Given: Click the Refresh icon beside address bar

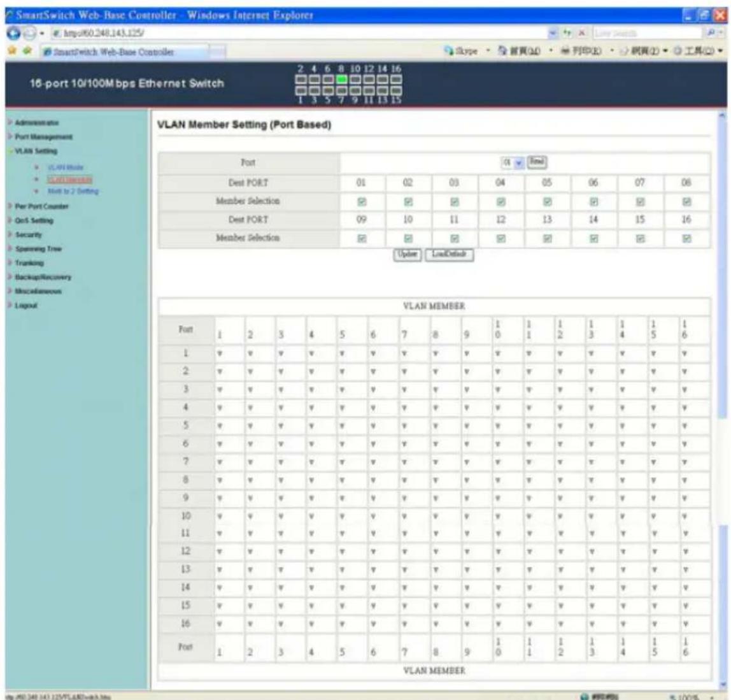Looking at the screenshot, I should [567, 33].
